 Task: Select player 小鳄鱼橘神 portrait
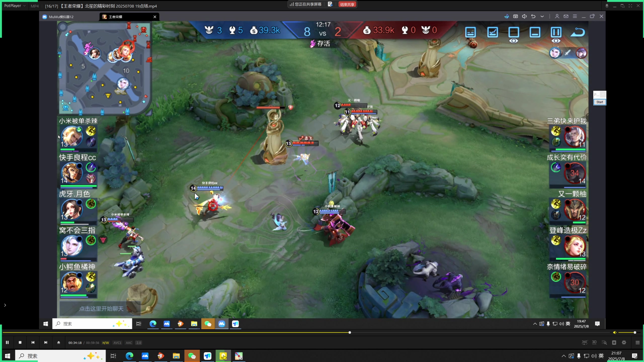72,282
